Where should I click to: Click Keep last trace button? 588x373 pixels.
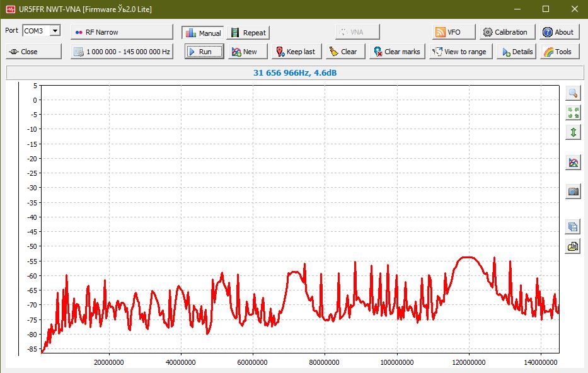(296, 52)
